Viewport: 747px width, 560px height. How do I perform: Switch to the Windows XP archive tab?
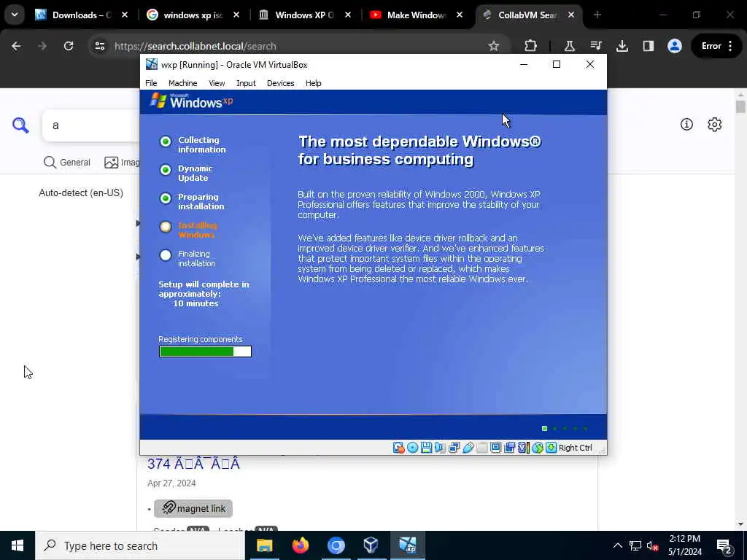305,15
